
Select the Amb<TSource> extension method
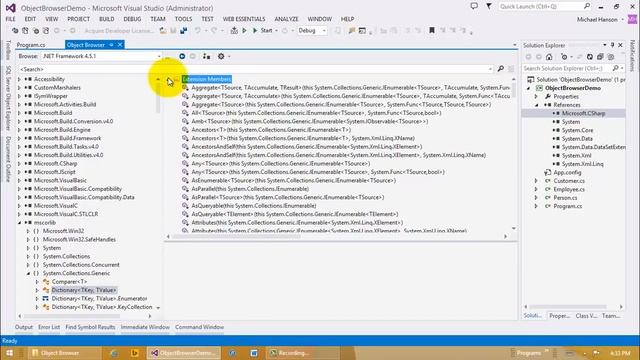(310, 122)
